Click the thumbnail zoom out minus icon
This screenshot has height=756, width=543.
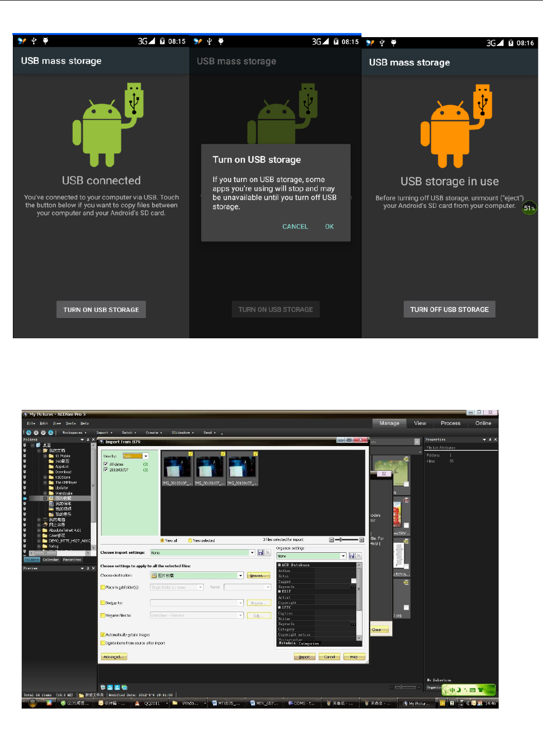pos(332,540)
